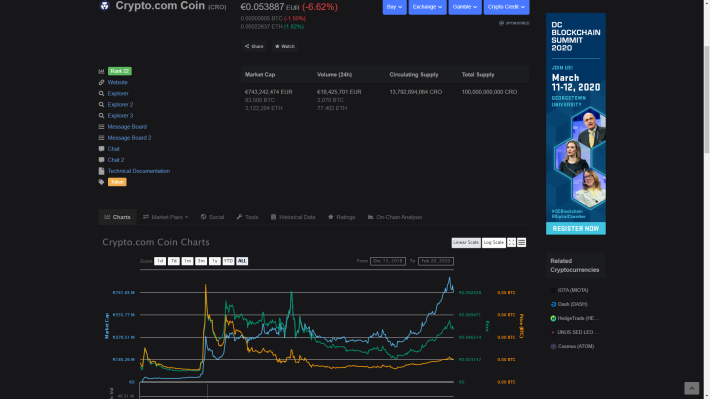
Task: Open the Explorer 2 link
Action: pos(120,105)
